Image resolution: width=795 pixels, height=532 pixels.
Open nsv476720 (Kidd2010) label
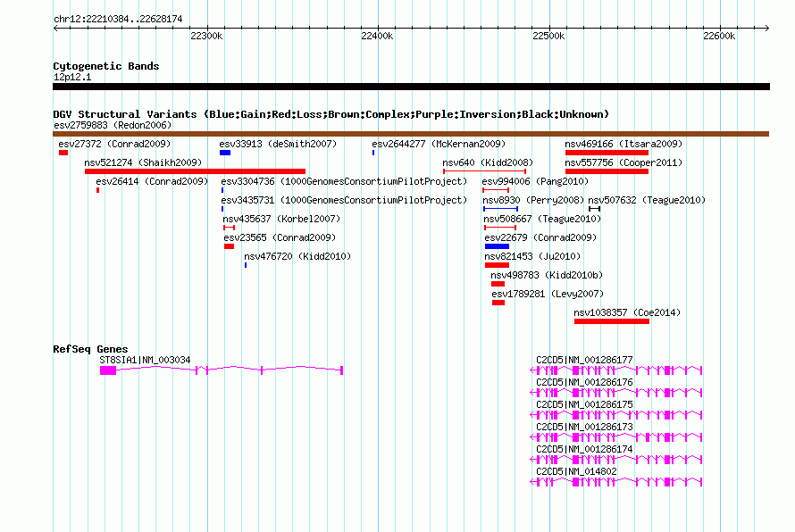pyautogui.click(x=297, y=256)
